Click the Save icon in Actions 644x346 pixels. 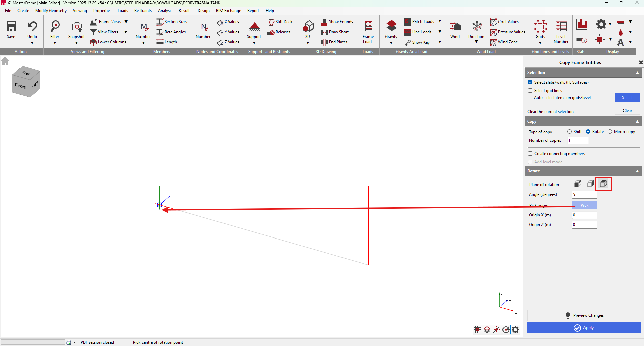(11, 27)
